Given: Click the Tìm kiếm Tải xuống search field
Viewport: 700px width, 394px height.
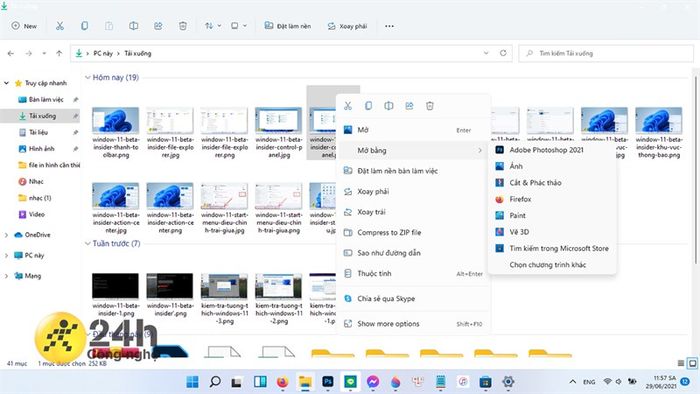Looking at the screenshot, I should pyautogui.click(x=606, y=53).
